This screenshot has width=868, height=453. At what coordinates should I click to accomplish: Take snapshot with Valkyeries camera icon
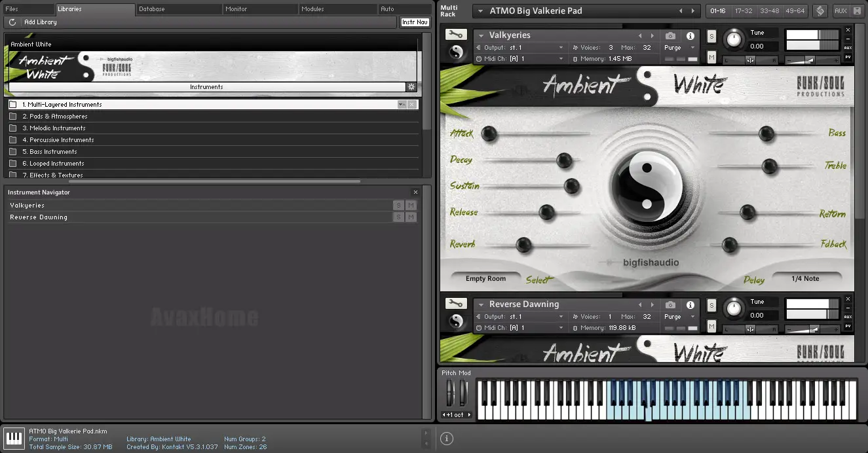click(670, 36)
